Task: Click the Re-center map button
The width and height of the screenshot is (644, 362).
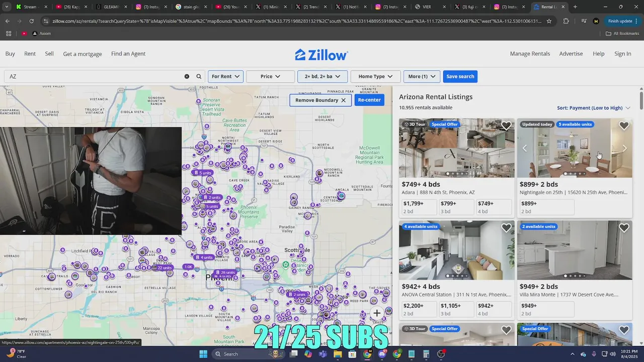Action: (369, 100)
